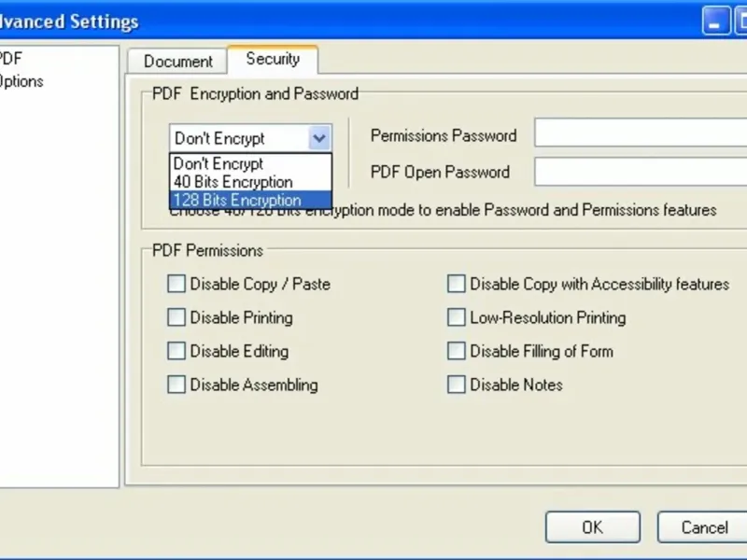747x560 pixels.
Task: Enable Disable Copy / Paste checkbox
Action: (x=176, y=284)
